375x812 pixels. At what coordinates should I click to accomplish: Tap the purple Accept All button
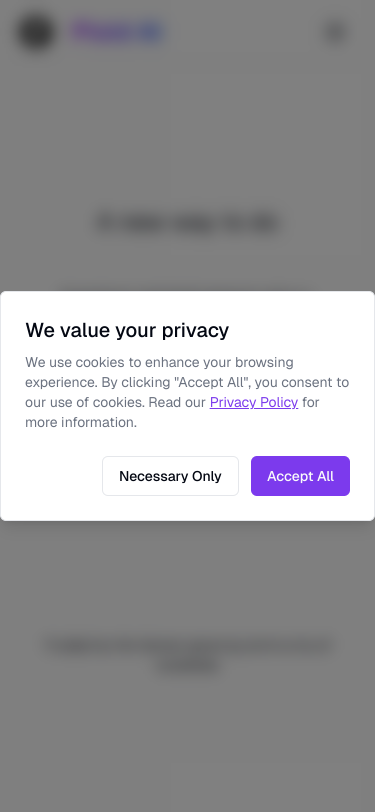[x=300, y=476]
